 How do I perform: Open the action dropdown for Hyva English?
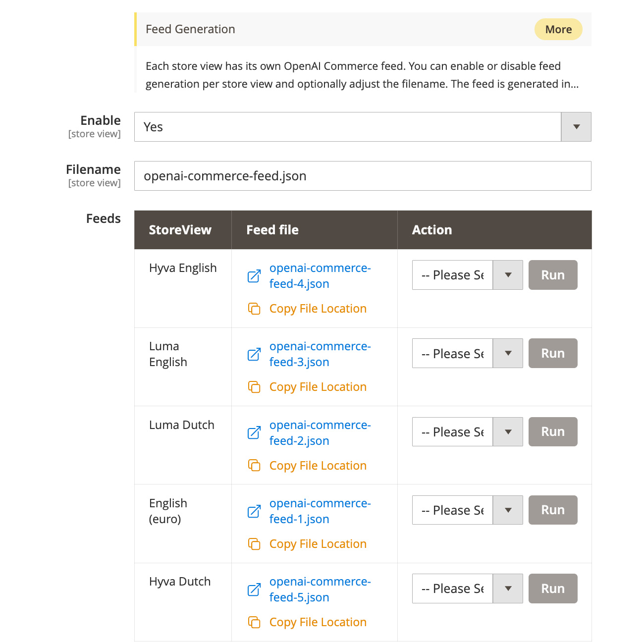point(467,275)
